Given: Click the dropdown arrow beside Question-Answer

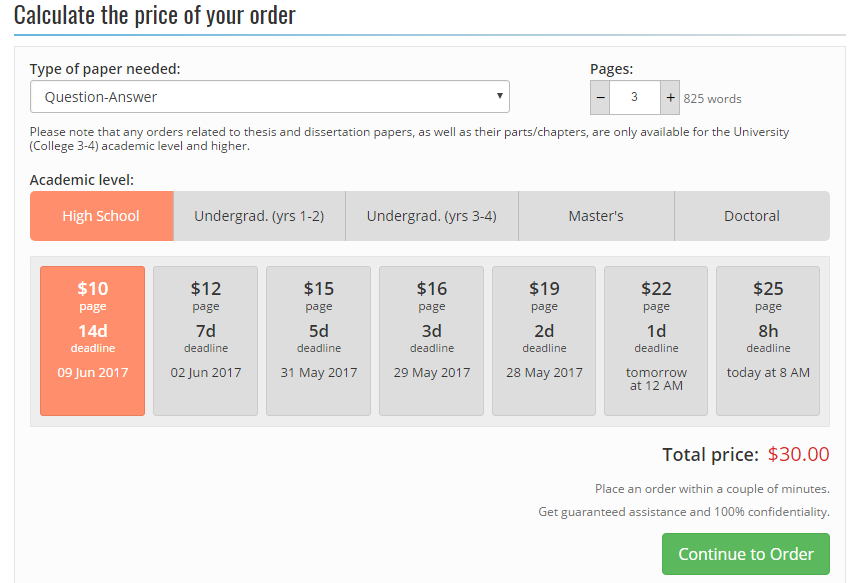Looking at the screenshot, I should 500,97.
